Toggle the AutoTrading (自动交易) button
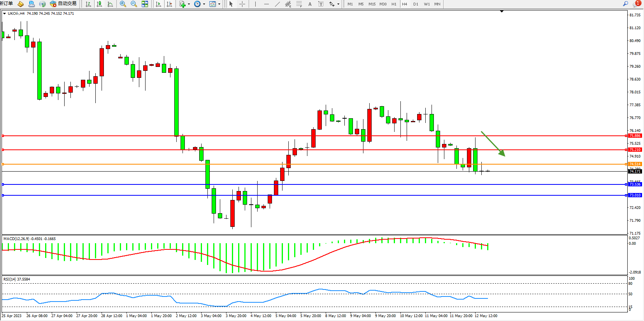This screenshot has width=644, height=321. click(63, 4)
